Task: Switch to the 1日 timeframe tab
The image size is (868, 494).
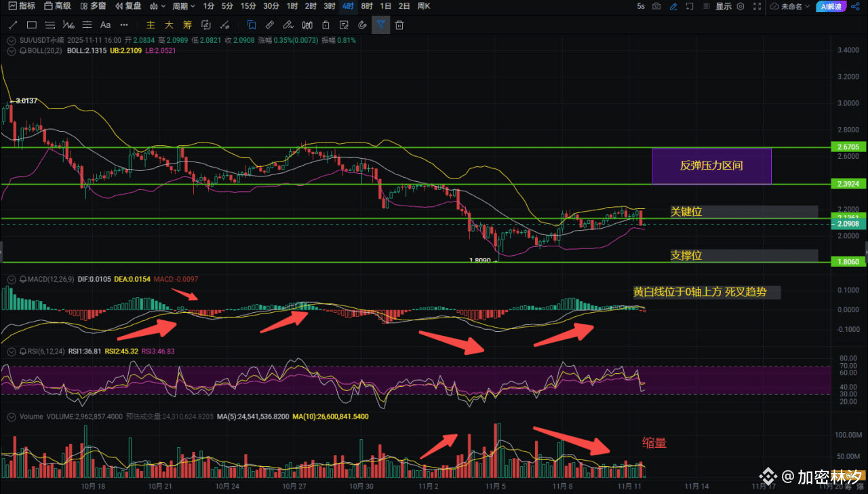Action: (385, 6)
